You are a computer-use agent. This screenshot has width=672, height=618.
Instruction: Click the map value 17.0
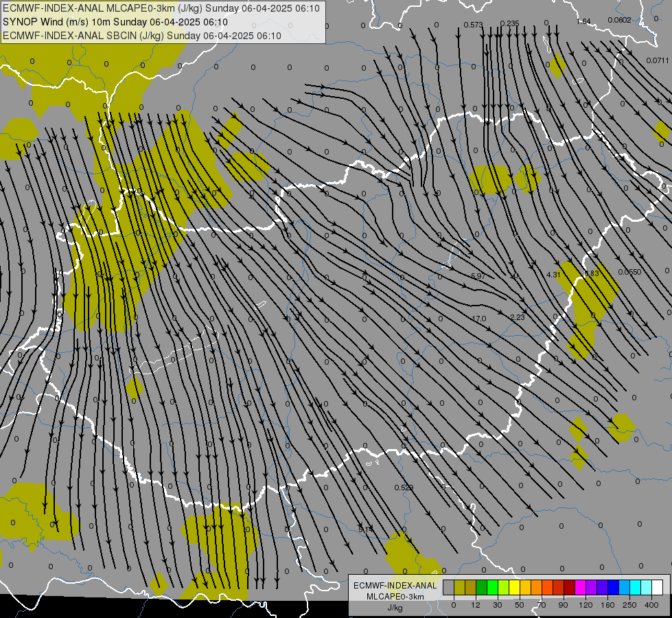click(x=478, y=319)
